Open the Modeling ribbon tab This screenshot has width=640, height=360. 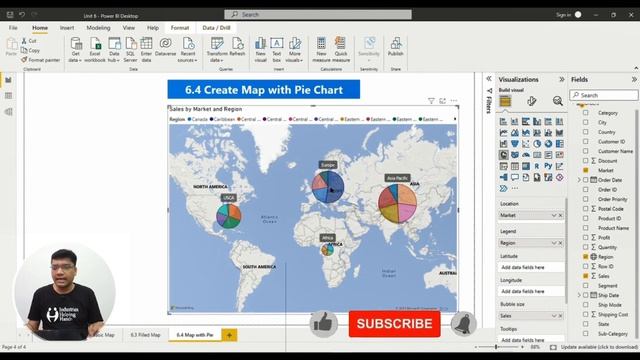[98, 28]
